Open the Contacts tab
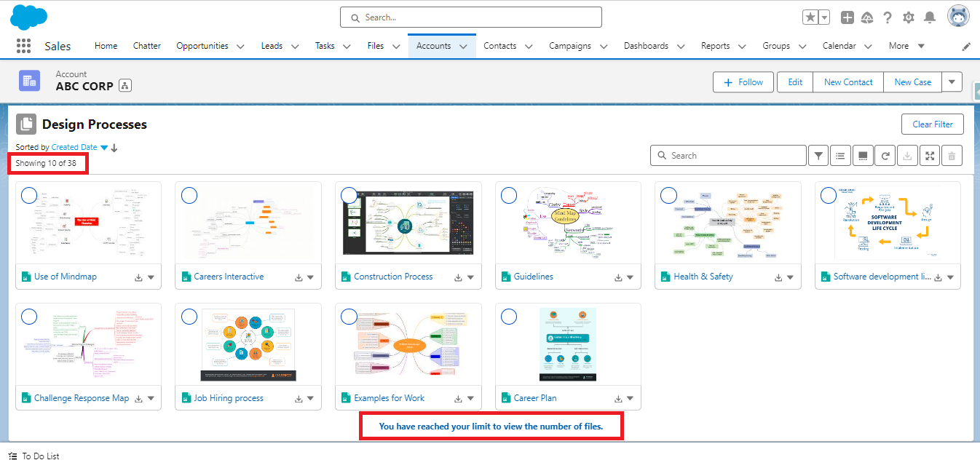The height and width of the screenshot is (468, 980). coord(500,46)
